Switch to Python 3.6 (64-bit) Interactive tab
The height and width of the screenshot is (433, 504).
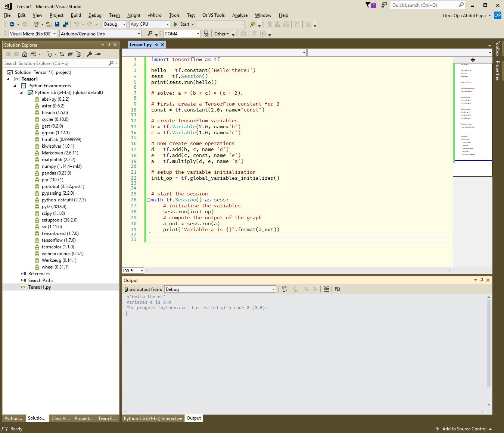[153, 418]
